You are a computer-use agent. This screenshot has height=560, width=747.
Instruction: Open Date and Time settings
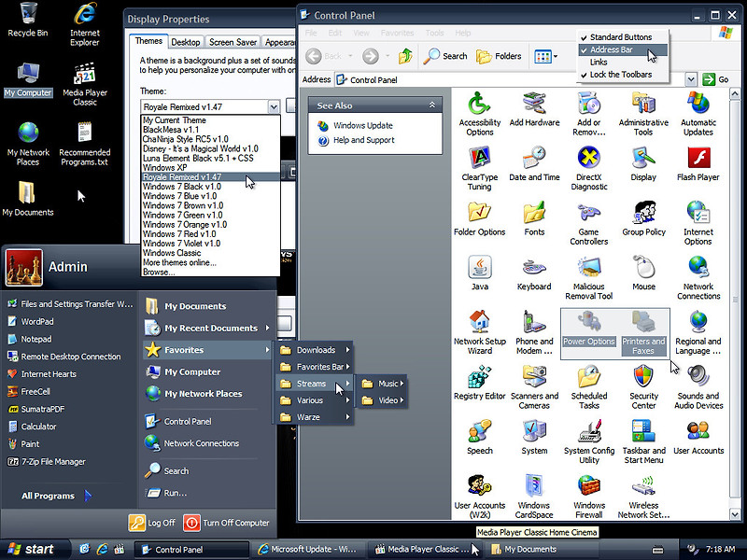coord(534,164)
